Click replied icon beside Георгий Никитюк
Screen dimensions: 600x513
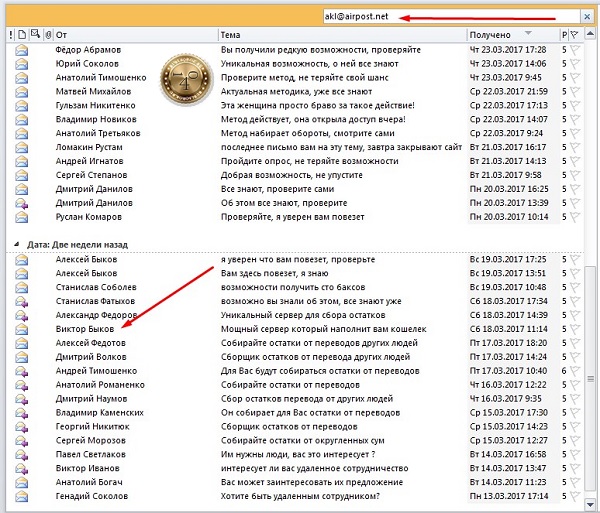tap(21, 427)
